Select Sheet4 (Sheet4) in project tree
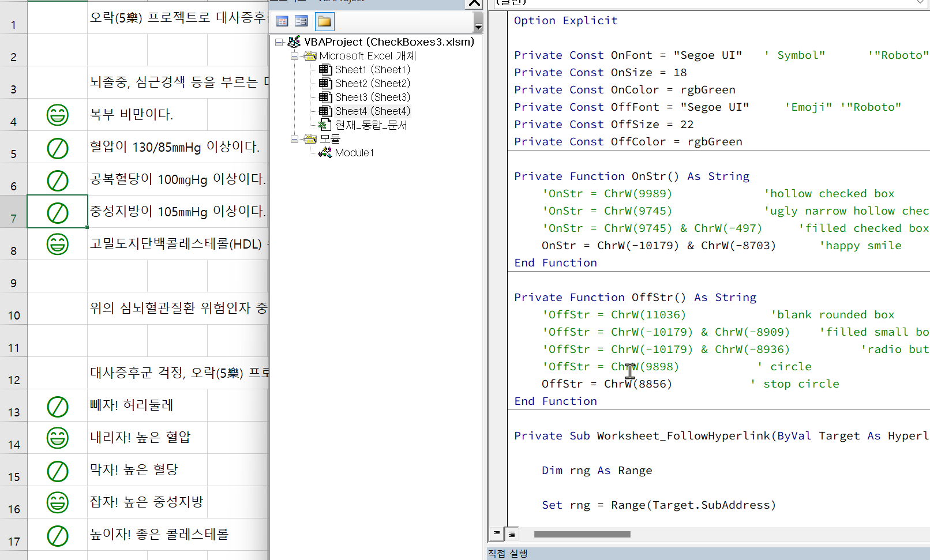The image size is (930, 560). [372, 111]
